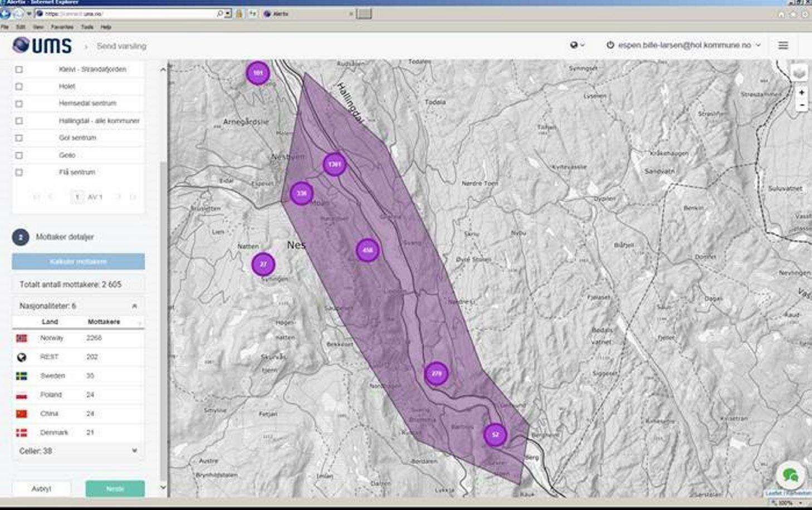The width and height of the screenshot is (812, 510).
Task: Open the Tools menu in Internet Explorer
Action: click(87, 27)
